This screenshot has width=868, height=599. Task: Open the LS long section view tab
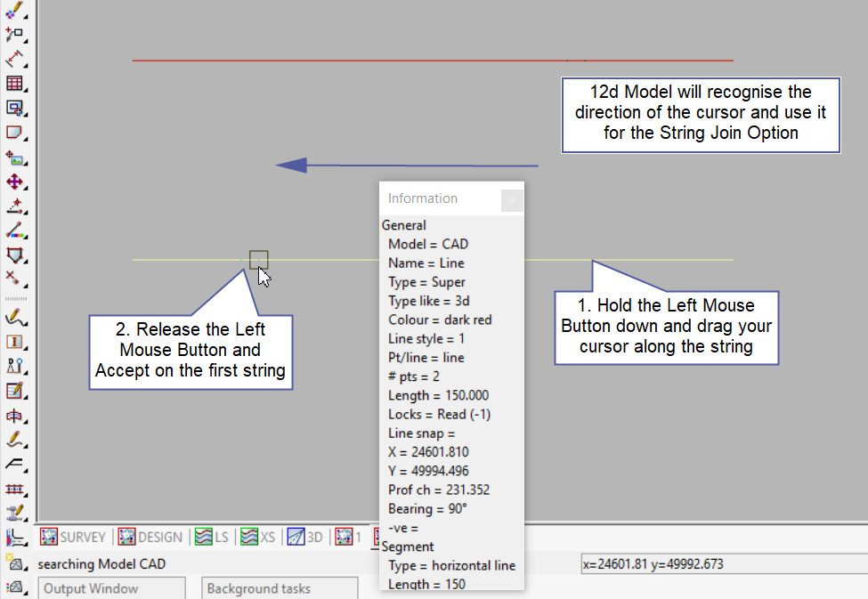212,537
